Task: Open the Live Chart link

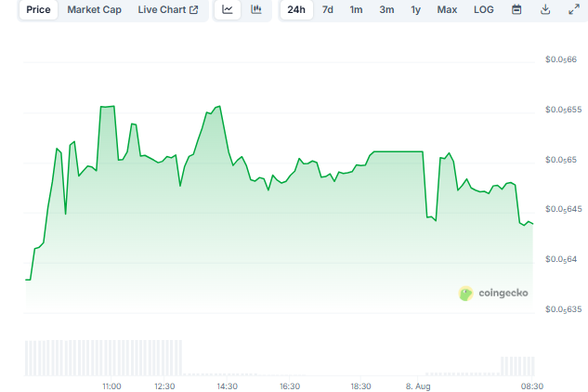Action: tap(168, 9)
